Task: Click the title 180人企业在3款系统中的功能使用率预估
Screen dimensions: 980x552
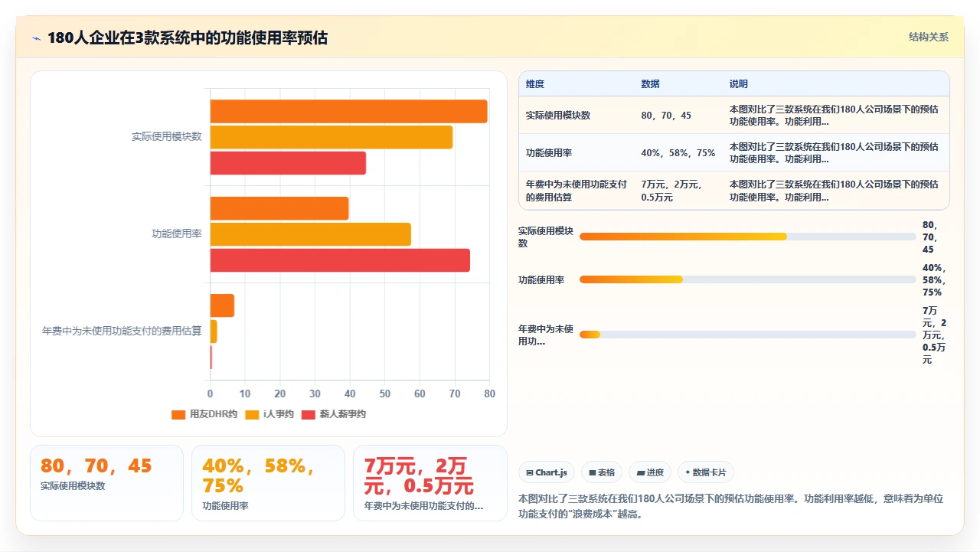Action: (188, 38)
